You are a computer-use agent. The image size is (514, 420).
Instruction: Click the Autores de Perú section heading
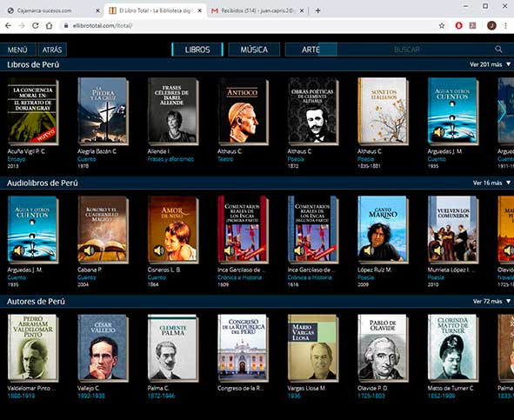[36, 302]
